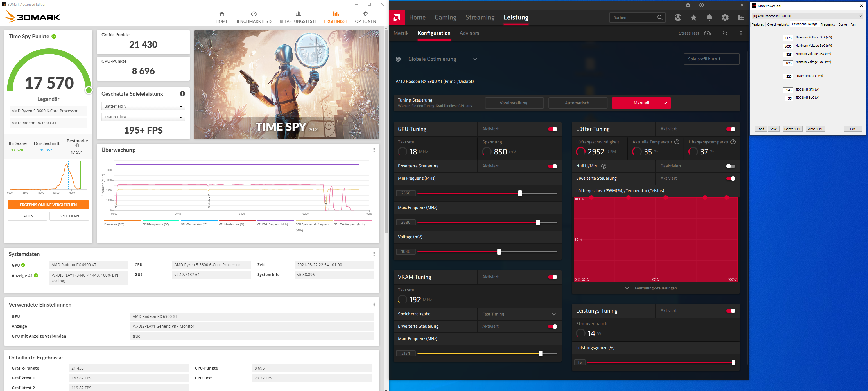Enable the Null U/Min. toggle

[x=730, y=166]
